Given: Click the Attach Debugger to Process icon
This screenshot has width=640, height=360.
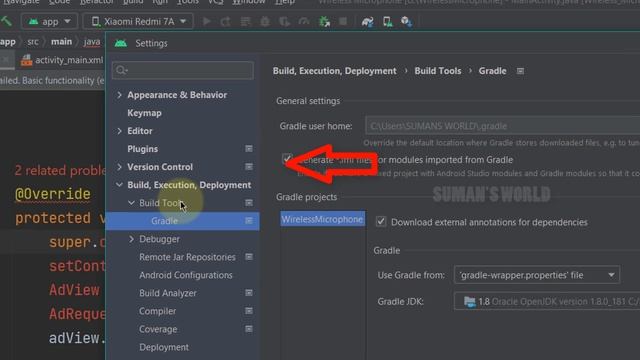Looking at the screenshot, I should 324,21.
